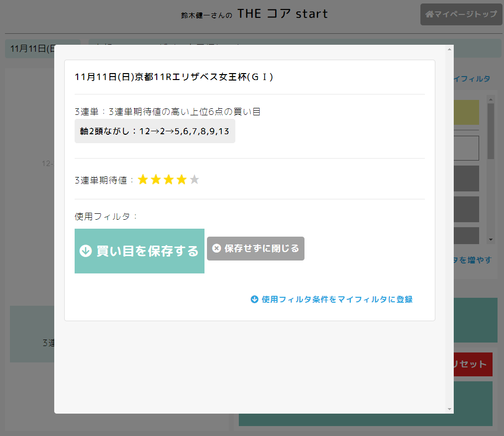Click the second gold star rating
This screenshot has height=436, width=504.
pos(156,179)
